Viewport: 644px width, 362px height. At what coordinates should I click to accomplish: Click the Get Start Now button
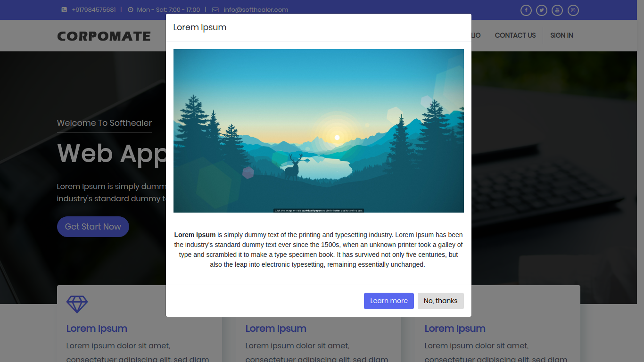(x=93, y=227)
